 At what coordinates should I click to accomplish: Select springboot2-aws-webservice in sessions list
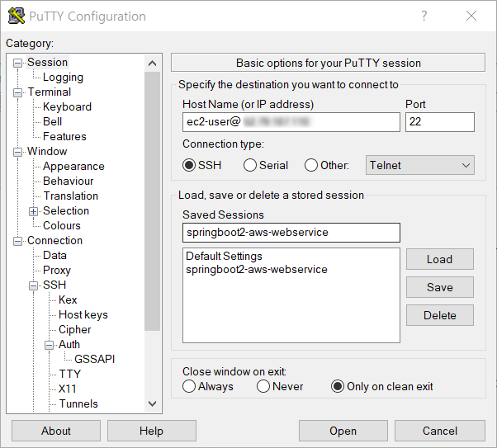(257, 269)
